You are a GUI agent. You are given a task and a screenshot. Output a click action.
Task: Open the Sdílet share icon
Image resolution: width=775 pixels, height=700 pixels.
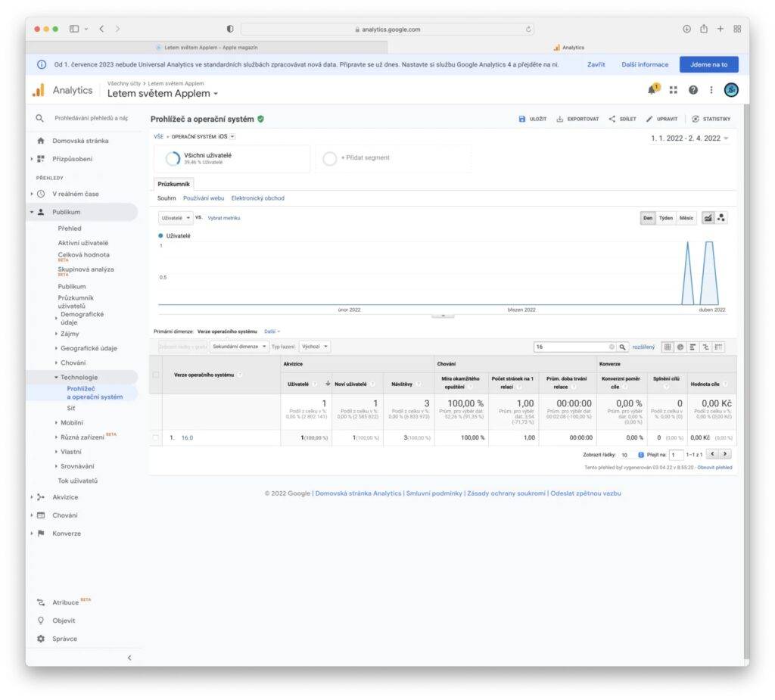[612, 119]
